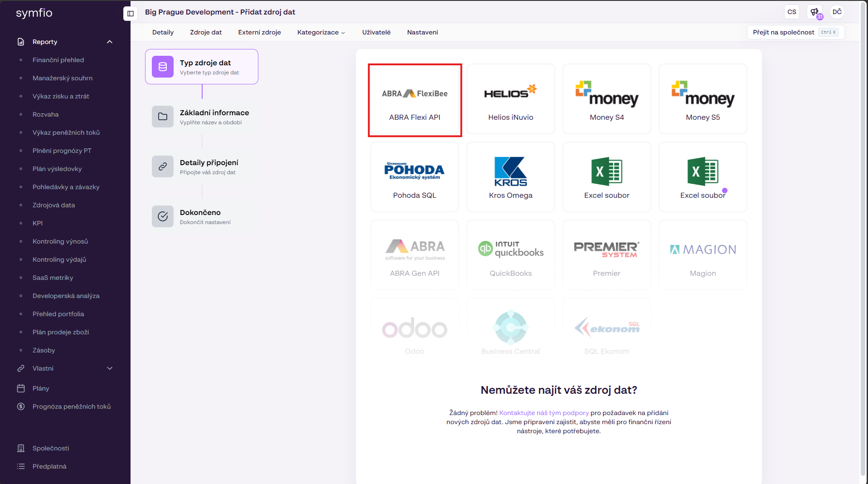Follow the Kontaktujte náš tým podpory link
Image resolution: width=868 pixels, height=484 pixels.
coord(544,413)
